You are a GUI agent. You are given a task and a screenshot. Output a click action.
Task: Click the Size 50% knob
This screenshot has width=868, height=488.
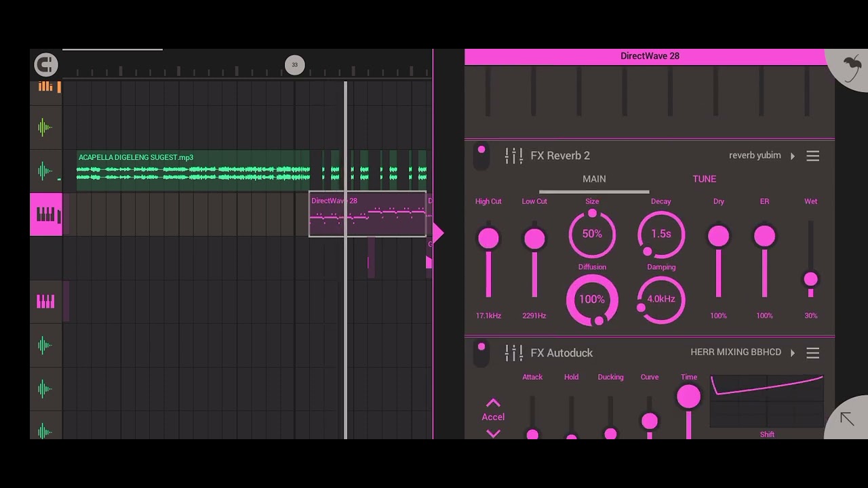tap(592, 234)
